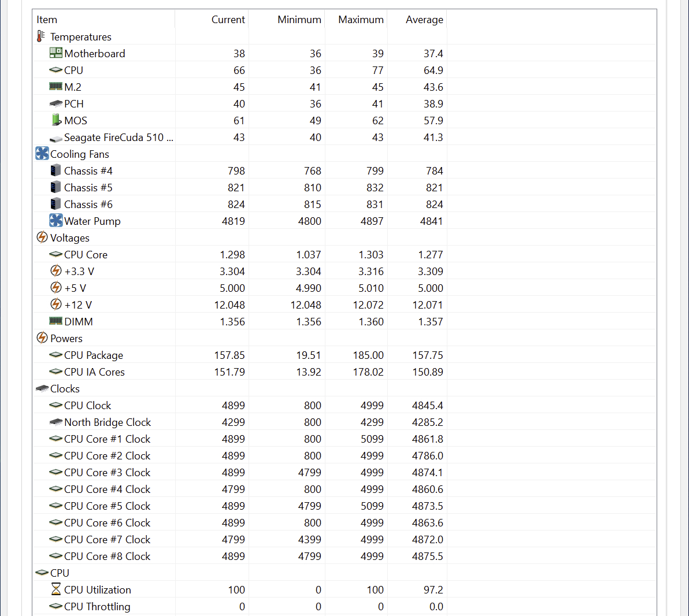Click the blue Cooling Fans icon
Image resolution: width=689 pixels, height=616 pixels.
coord(42,154)
